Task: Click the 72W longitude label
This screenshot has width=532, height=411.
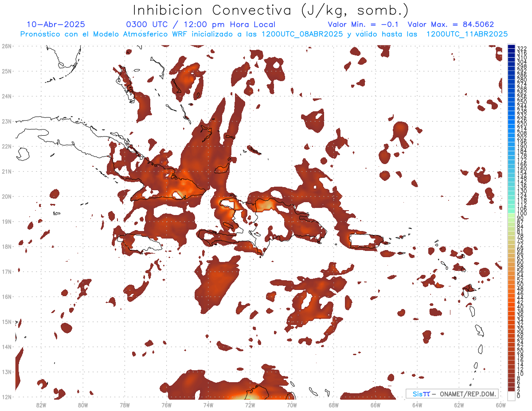Action: coord(250,405)
